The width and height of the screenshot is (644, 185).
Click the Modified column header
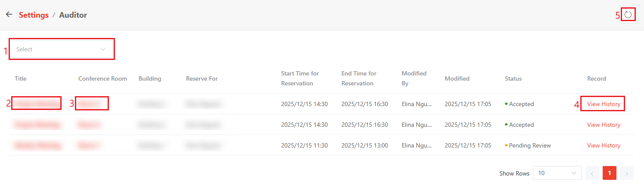click(457, 78)
